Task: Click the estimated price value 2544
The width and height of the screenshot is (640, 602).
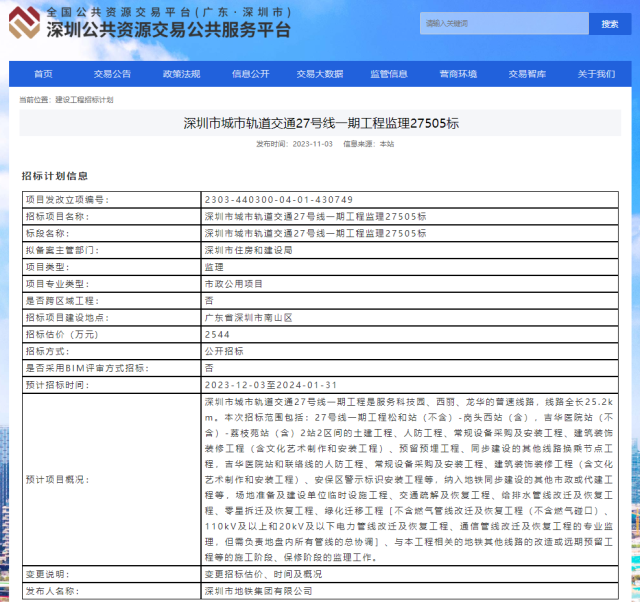Action: pos(217,334)
